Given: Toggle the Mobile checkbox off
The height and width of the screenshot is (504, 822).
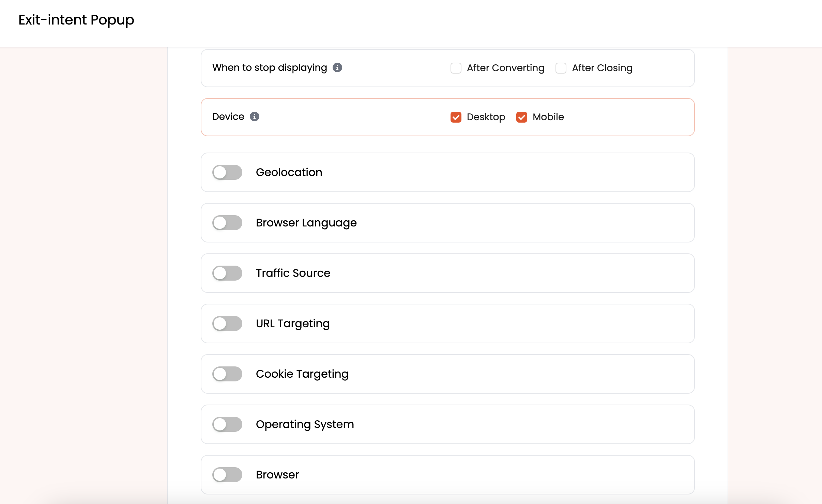Looking at the screenshot, I should 521,117.
